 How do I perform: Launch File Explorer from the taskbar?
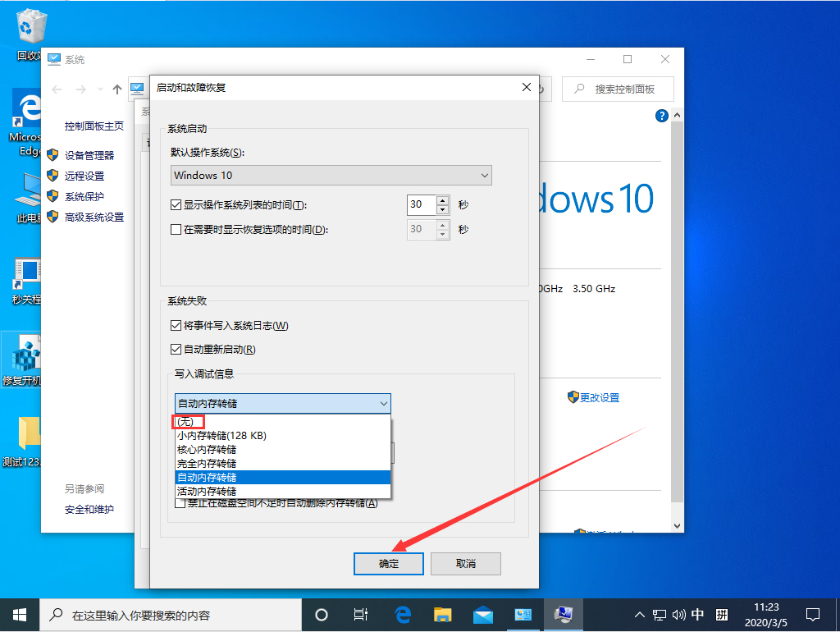coord(442,614)
